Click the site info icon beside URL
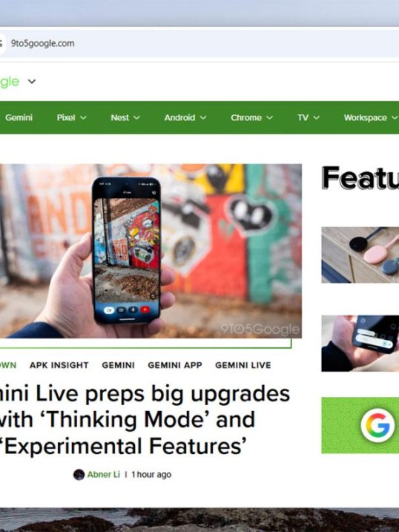The image size is (399, 532). tap(1, 44)
